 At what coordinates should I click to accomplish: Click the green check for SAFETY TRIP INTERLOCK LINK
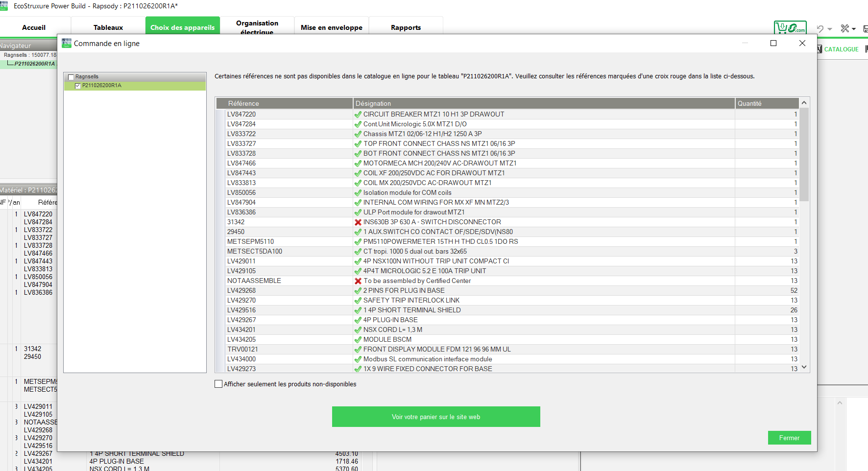click(x=358, y=300)
